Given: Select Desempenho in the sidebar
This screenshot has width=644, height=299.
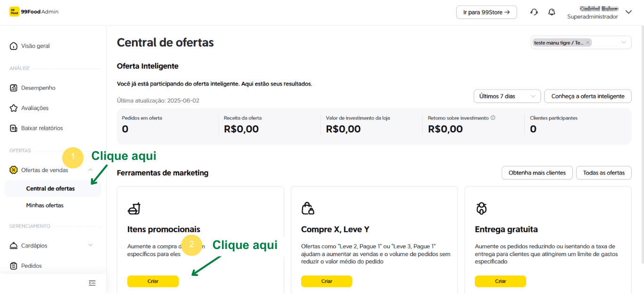Looking at the screenshot, I should coord(38,88).
